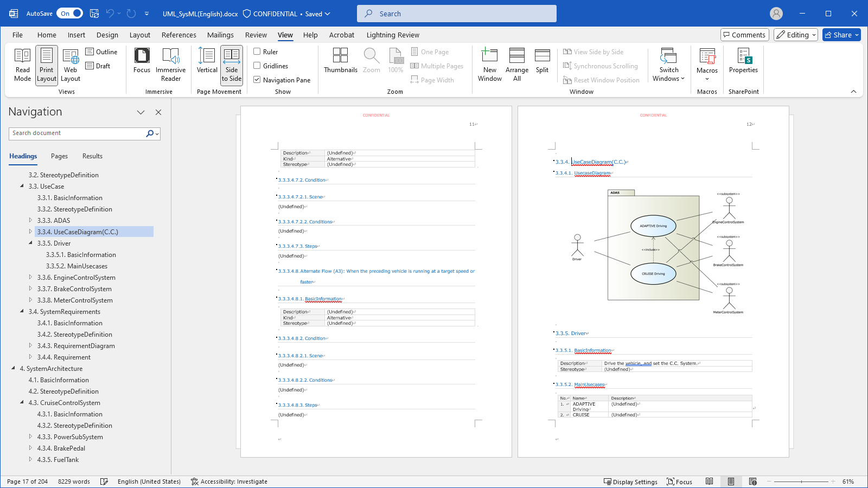Viewport: 868px width, 488px height.
Task: Open the File tab
Action: point(17,35)
